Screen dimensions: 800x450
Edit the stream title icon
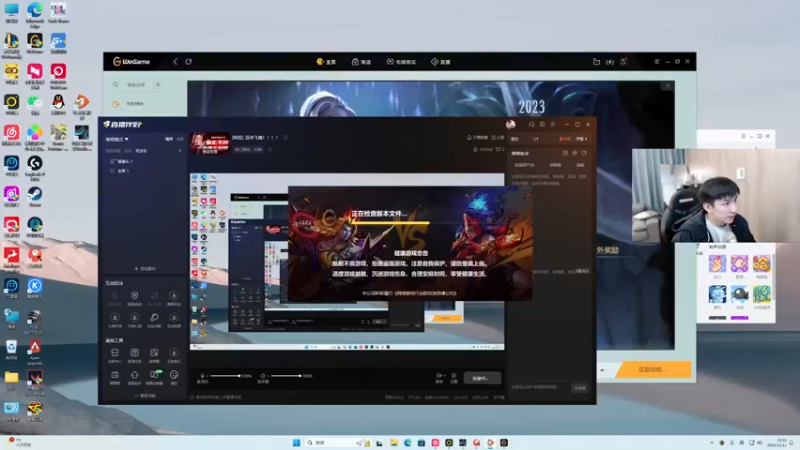click(x=286, y=137)
